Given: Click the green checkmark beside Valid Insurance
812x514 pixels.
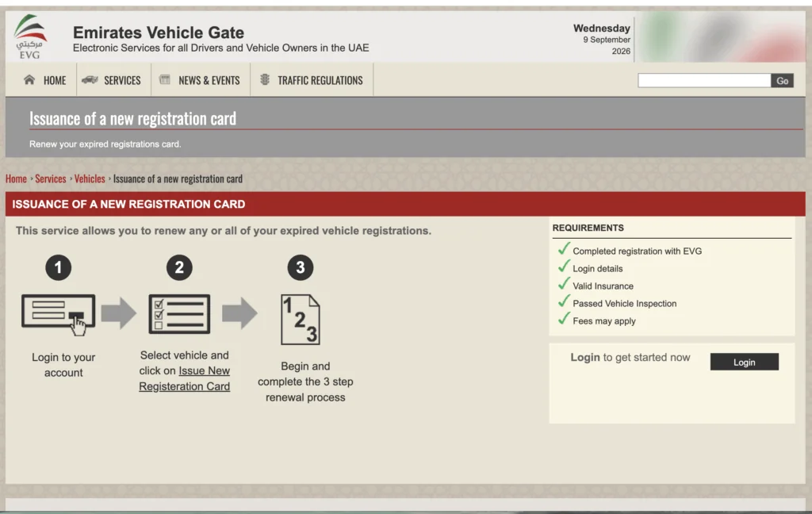Looking at the screenshot, I should (564, 284).
